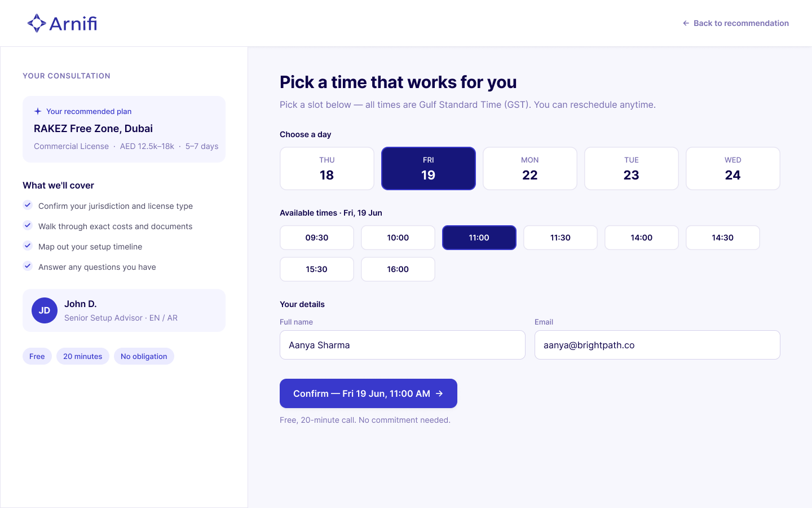Viewport: 812px width, 508px height.
Task: Click the Pick a time that works heading
Action: pyautogui.click(x=398, y=82)
